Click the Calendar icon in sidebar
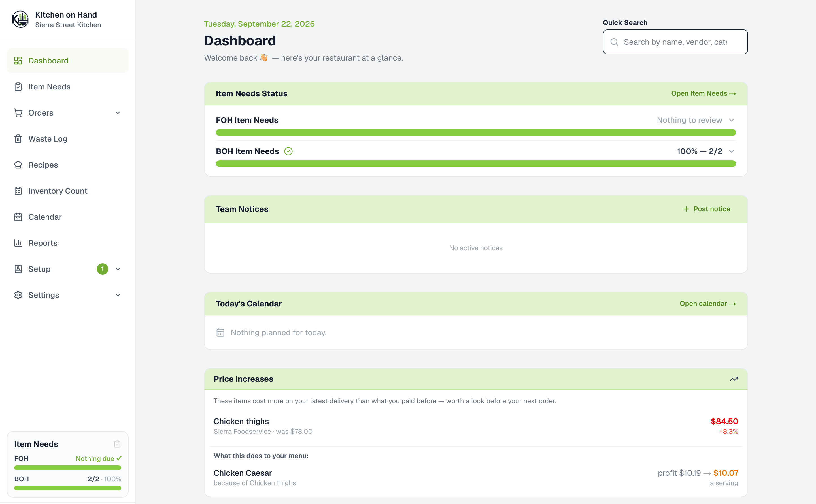 point(18,217)
